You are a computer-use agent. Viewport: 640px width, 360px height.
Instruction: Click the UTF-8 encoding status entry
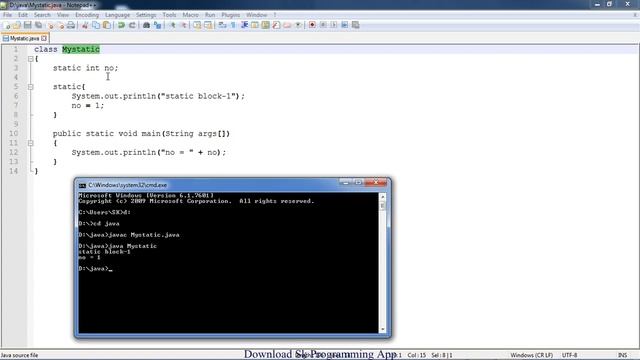click(569, 355)
